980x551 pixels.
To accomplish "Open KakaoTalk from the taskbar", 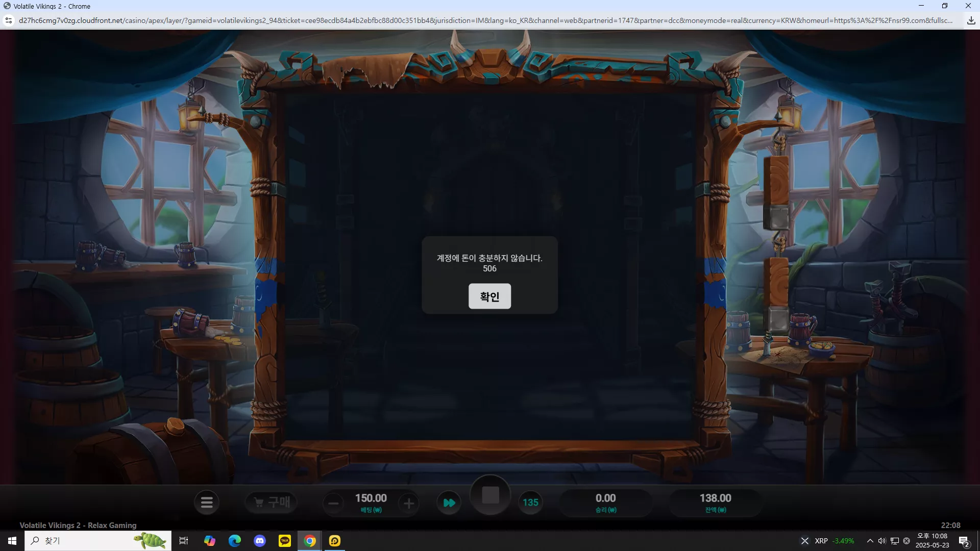I will tap(285, 541).
